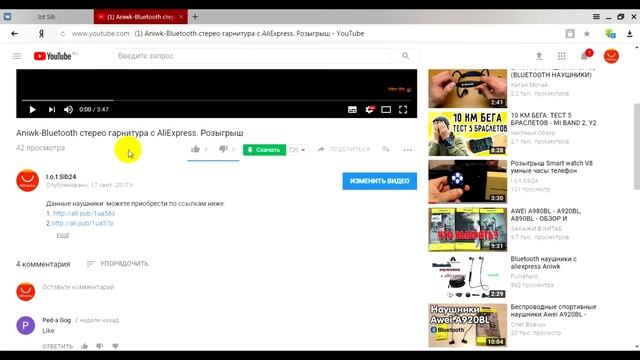Open more actions three dots
Screen dimensions: 640x360
click(407, 150)
